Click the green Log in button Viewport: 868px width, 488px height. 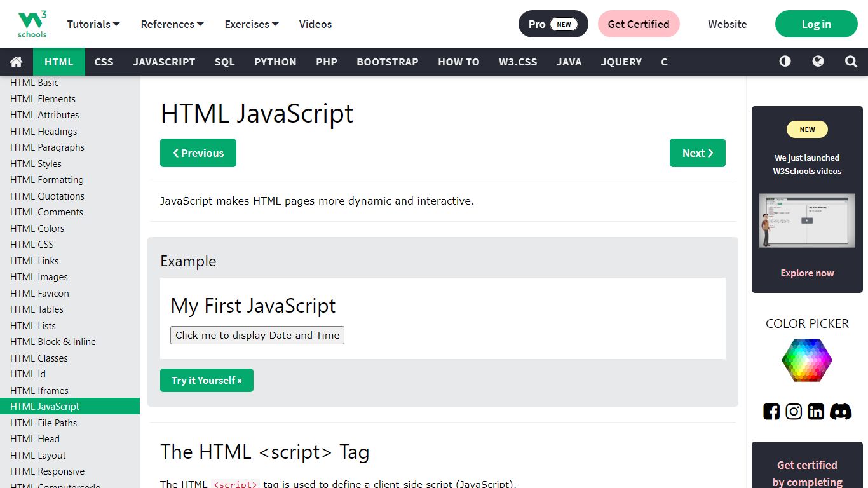pos(817,24)
